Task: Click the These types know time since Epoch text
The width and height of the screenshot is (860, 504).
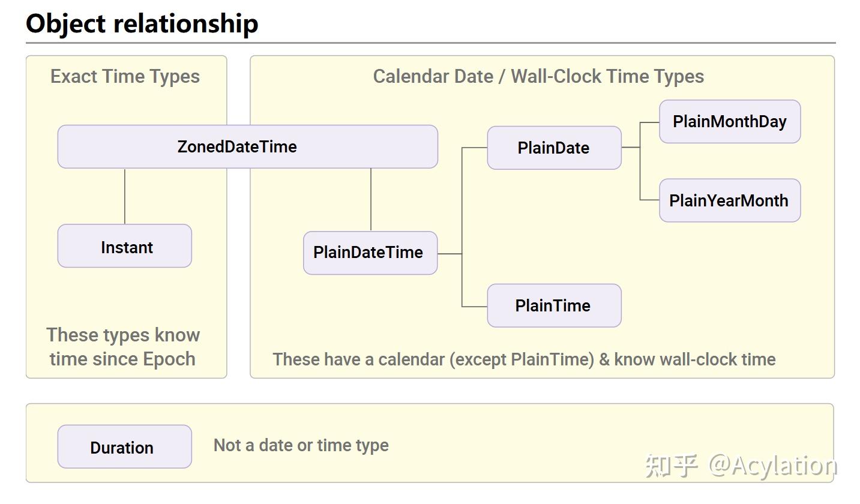Action: (123, 347)
